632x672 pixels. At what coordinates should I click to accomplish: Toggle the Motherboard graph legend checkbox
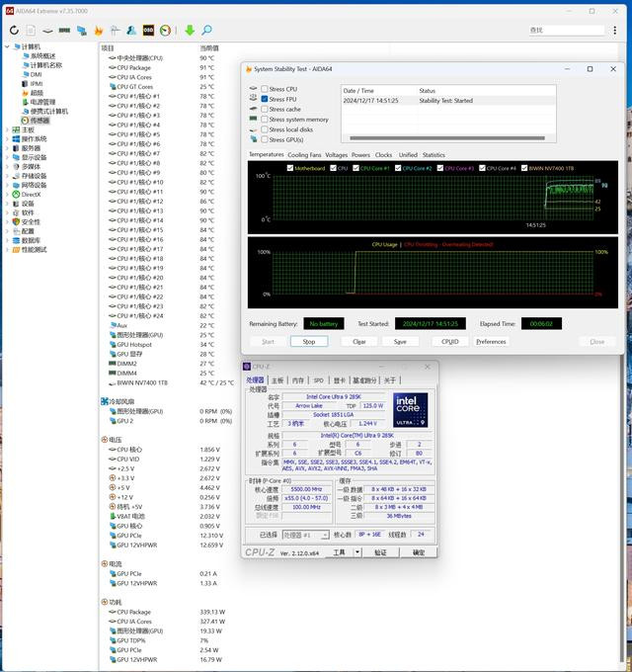pos(290,168)
